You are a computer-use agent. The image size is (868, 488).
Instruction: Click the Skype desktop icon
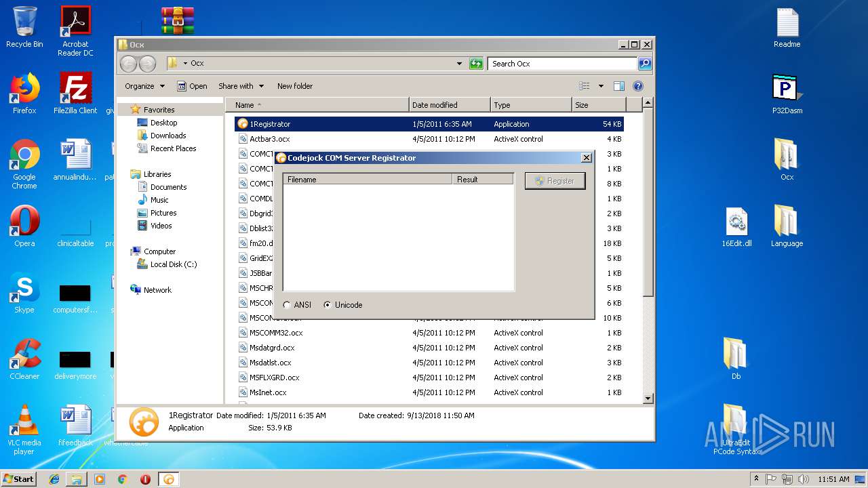click(24, 293)
